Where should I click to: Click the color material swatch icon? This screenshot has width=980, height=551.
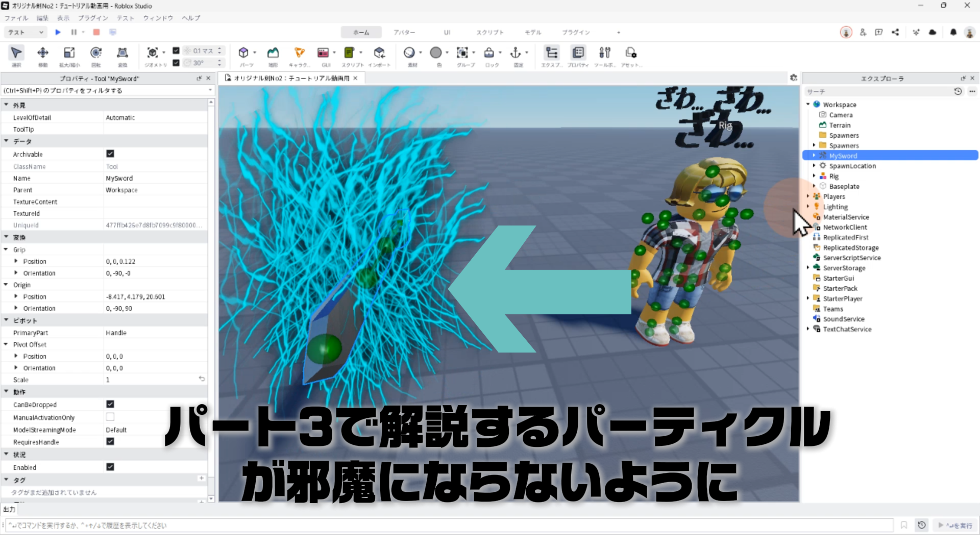point(436,53)
